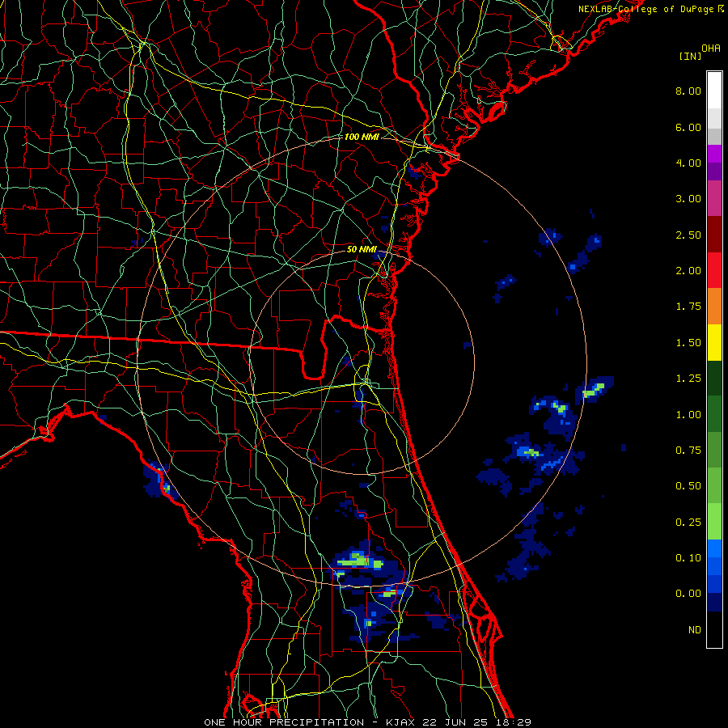Click the NEXLAB-College of DuPage credit text

(650, 9)
